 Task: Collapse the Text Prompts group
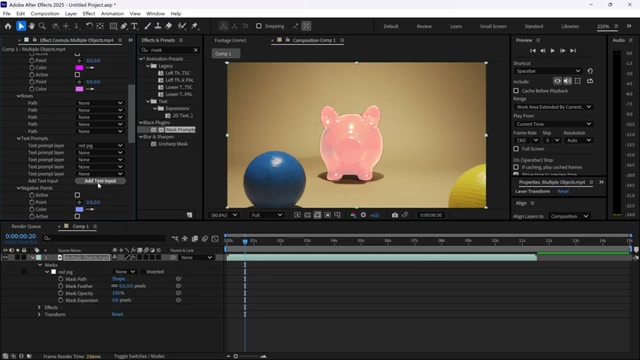tap(18, 138)
